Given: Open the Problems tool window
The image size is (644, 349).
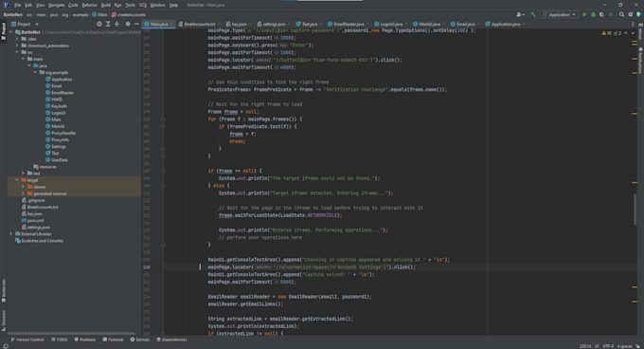Looking at the screenshot, I should [85, 340].
